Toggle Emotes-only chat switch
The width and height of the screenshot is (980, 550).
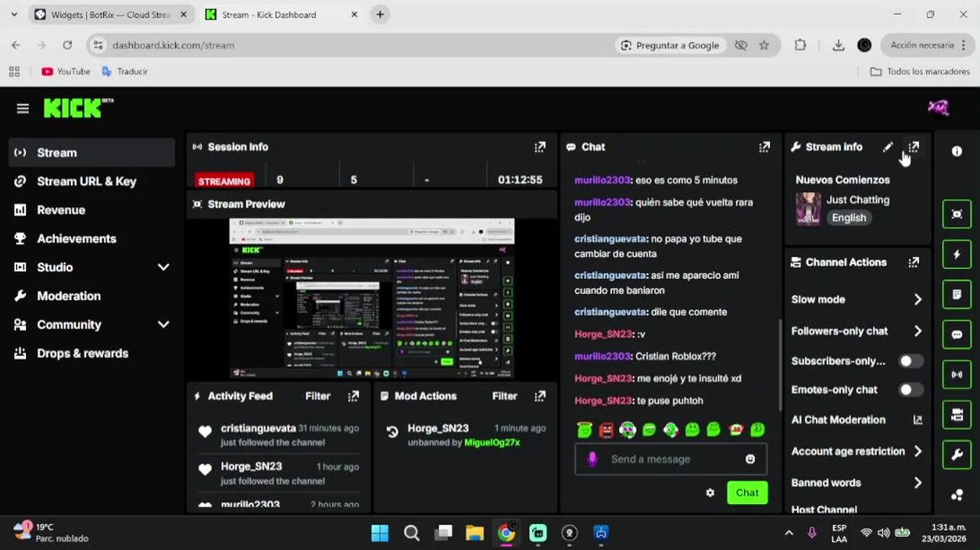point(911,390)
